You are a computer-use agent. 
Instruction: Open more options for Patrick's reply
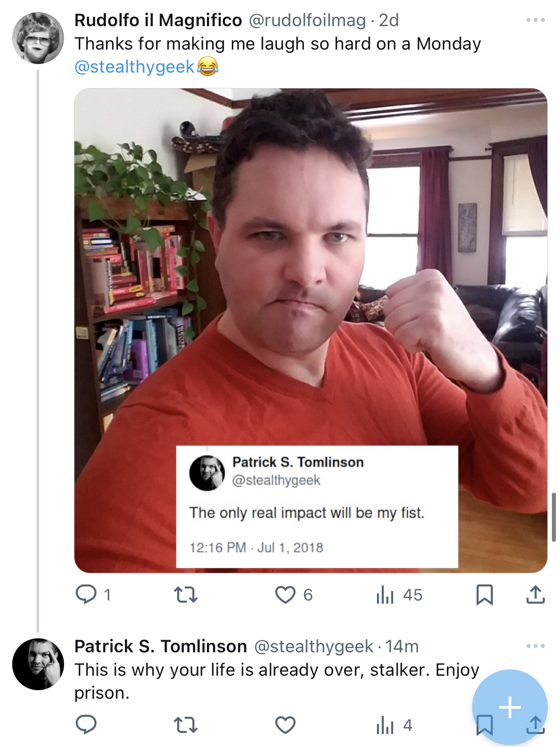[535, 646]
